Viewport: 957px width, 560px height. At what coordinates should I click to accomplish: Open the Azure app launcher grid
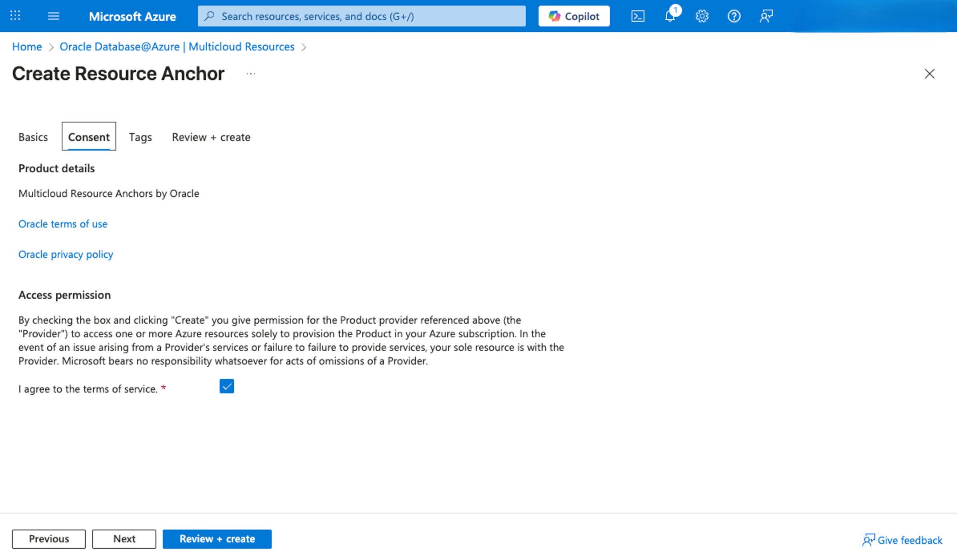point(14,16)
